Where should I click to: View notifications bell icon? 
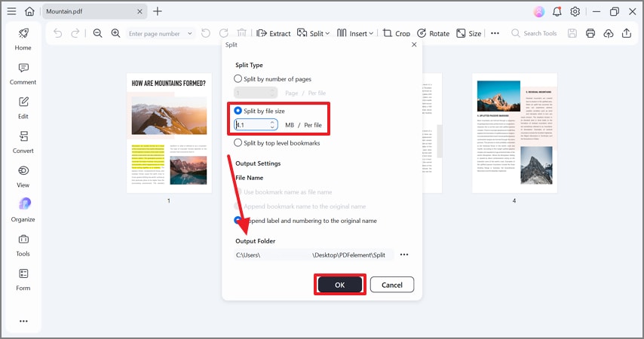[557, 11]
